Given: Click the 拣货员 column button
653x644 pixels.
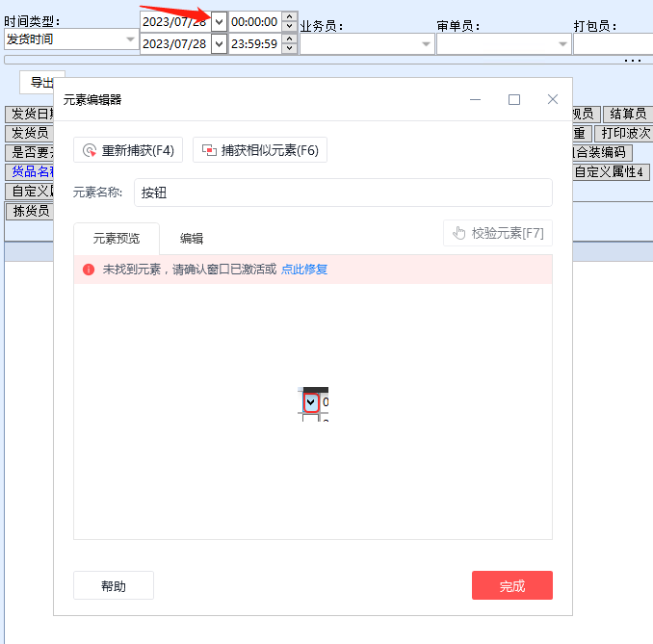Looking at the screenshot, I should tap(31, 211).
